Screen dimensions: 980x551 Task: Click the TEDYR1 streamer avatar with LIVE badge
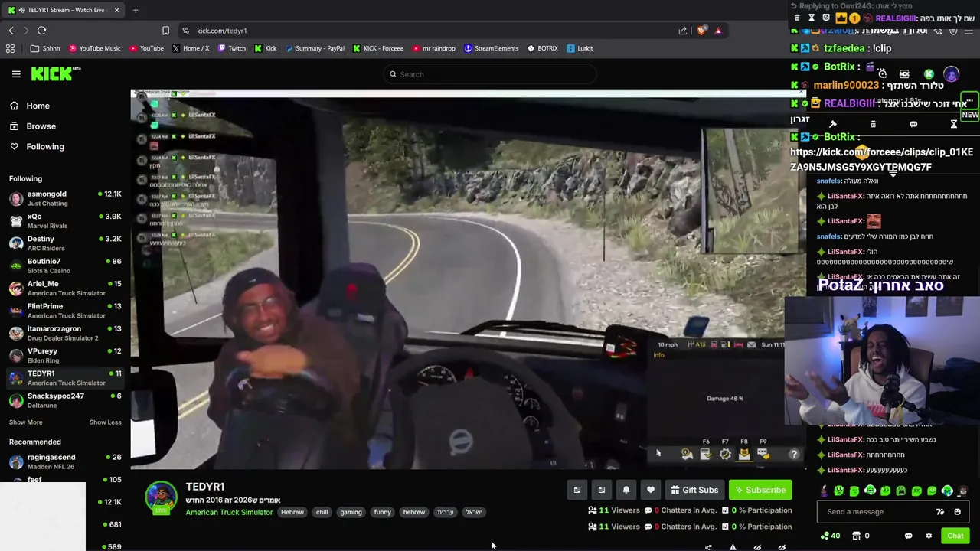(x=161, y=497)
